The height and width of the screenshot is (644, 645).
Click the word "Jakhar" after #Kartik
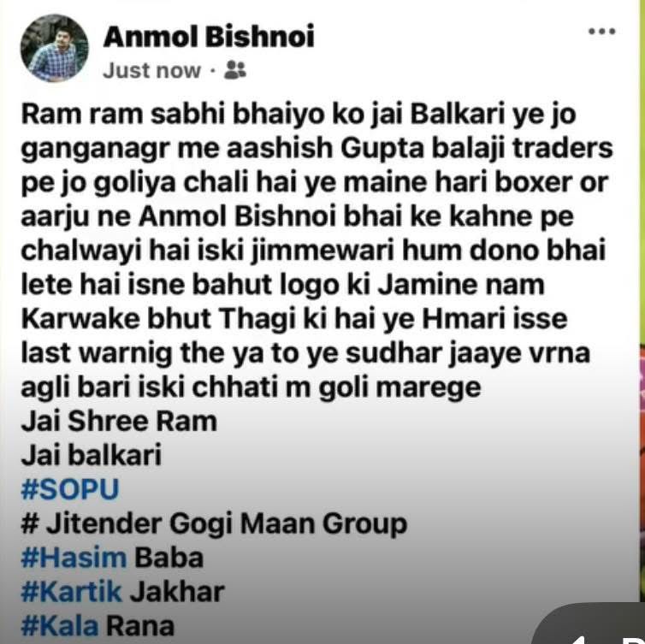pos(177,592)
